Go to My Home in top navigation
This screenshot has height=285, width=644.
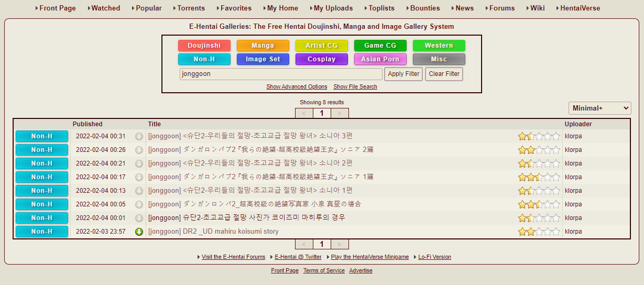[282, 8]
